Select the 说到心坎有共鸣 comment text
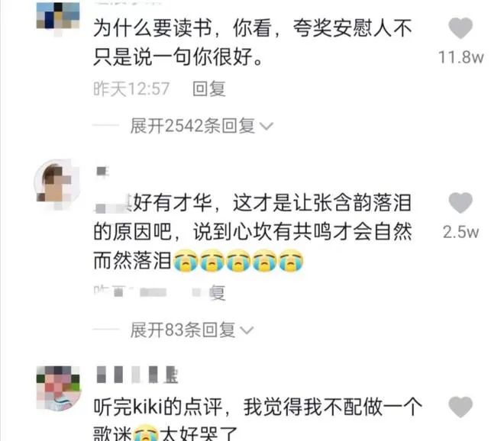 (x=253, y=232)
